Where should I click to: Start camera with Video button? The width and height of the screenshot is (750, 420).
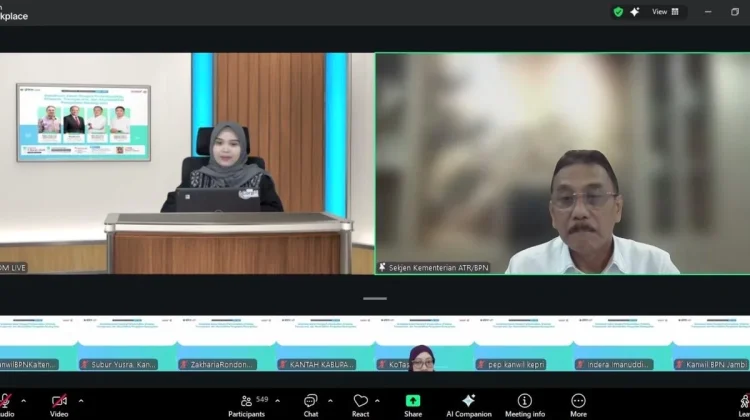click(59, 401)
